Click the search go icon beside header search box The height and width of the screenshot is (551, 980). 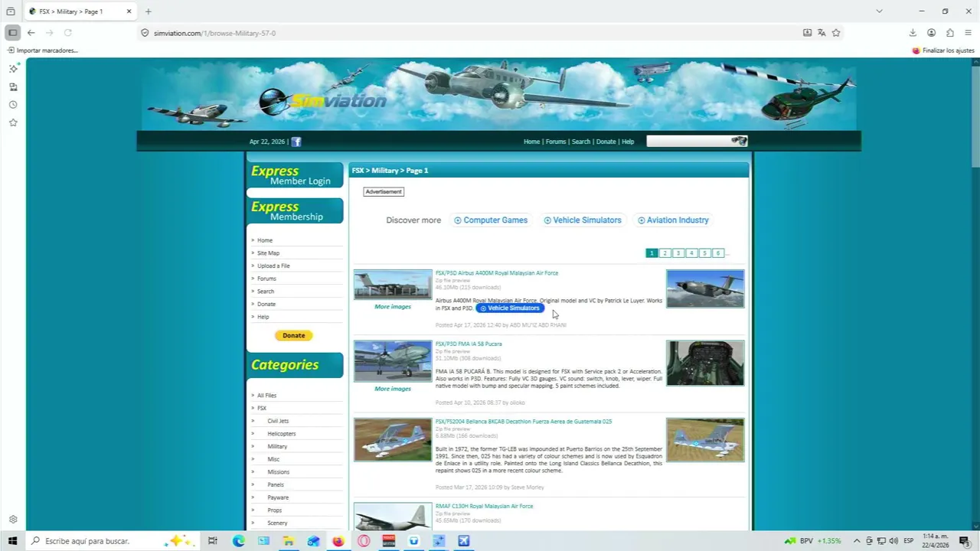coord(739,141)
